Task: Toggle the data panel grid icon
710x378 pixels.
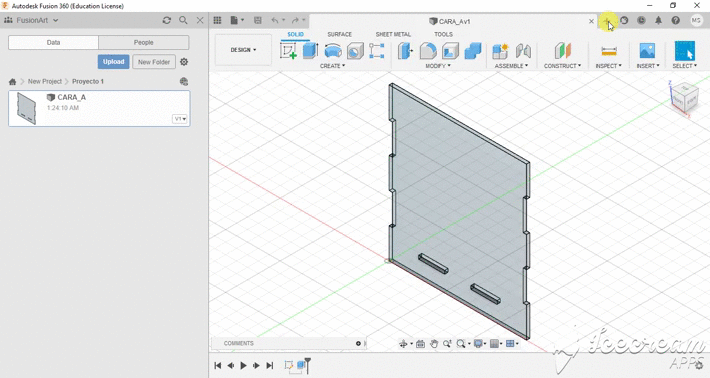Action: click(217, 20)
